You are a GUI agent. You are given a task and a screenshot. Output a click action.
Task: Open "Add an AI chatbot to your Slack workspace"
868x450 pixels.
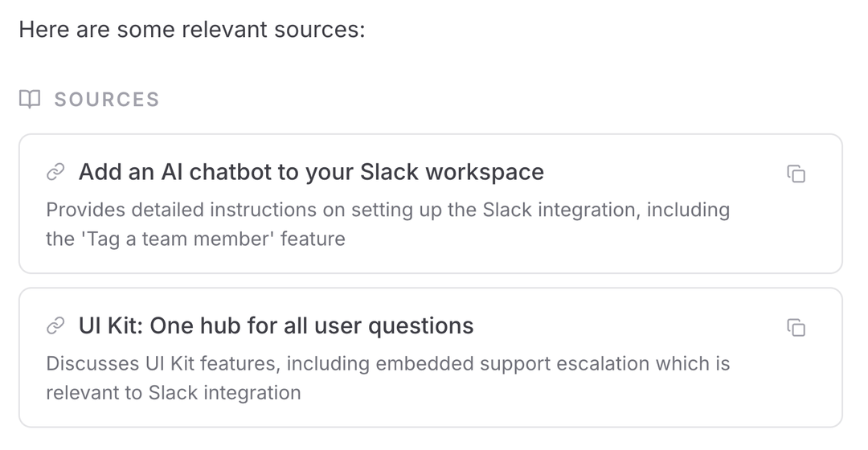click(311, 172)
